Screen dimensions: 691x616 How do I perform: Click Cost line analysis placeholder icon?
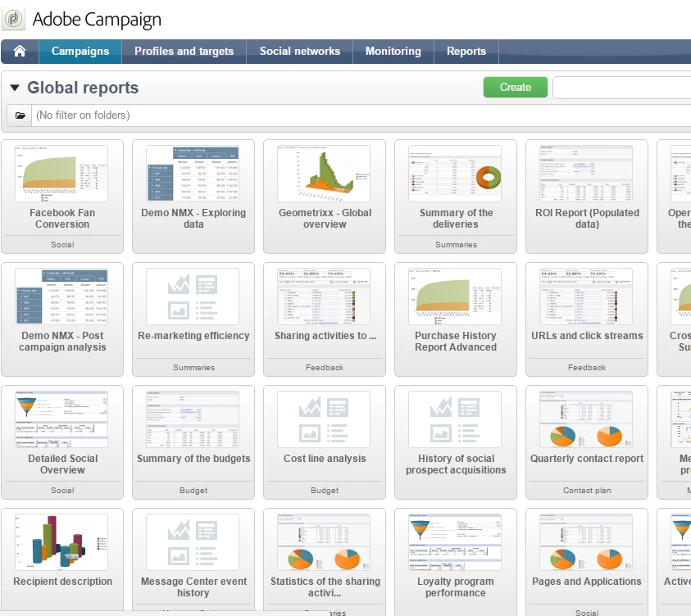coord(324,419)
